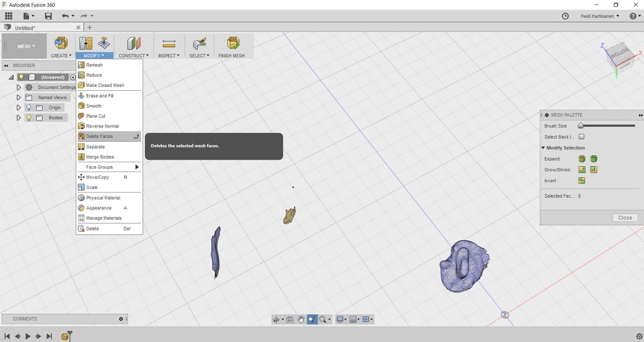
Task: Click Expand to face group icon
Action: [x=582, y=159]
